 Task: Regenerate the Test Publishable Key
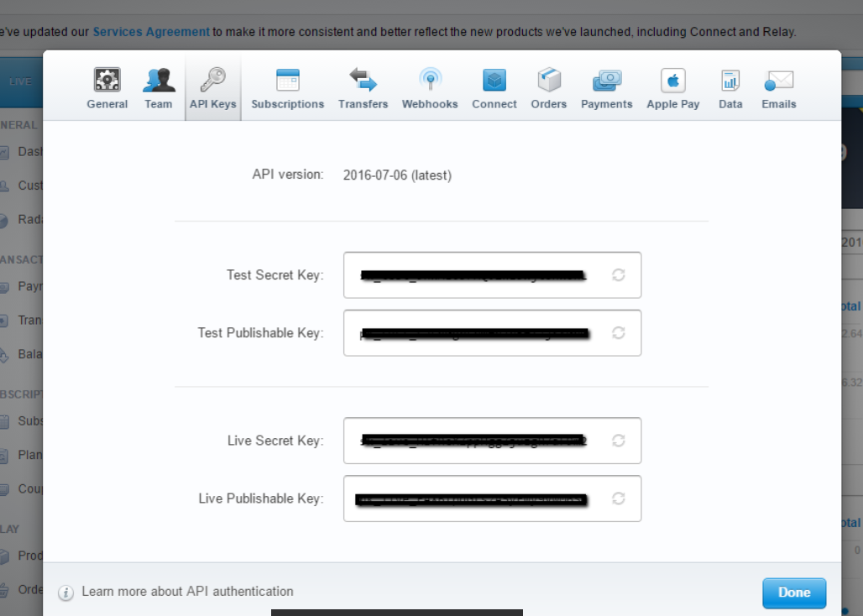click(619, 333)
